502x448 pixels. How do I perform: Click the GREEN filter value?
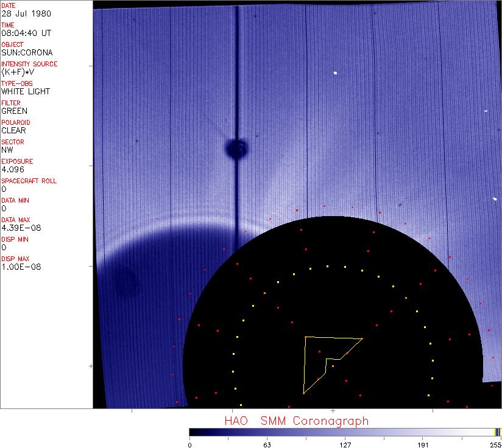pyautogui.click(x=14, y=111)
